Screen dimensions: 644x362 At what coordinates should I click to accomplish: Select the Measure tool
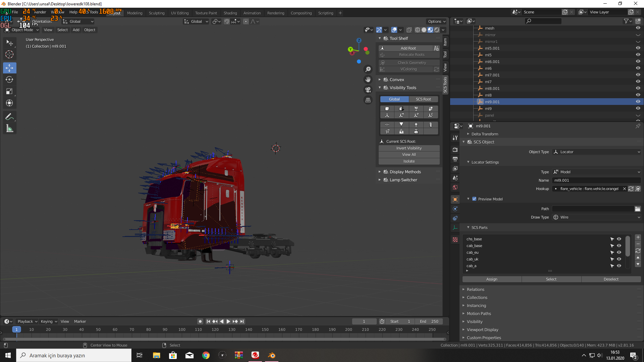(9, 128)
